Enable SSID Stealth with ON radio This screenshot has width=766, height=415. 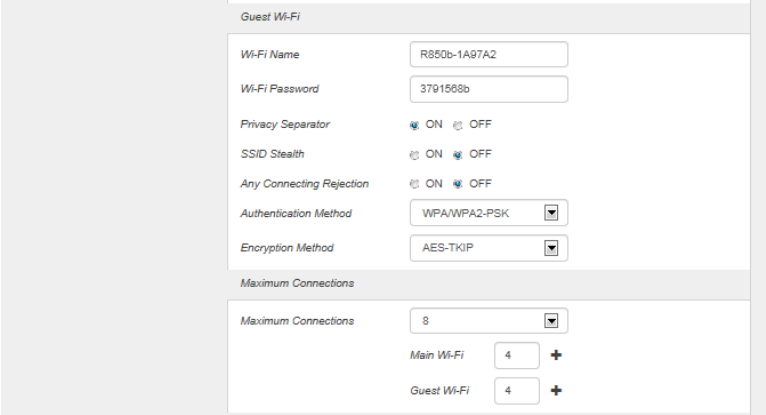[x=415, y=155]
